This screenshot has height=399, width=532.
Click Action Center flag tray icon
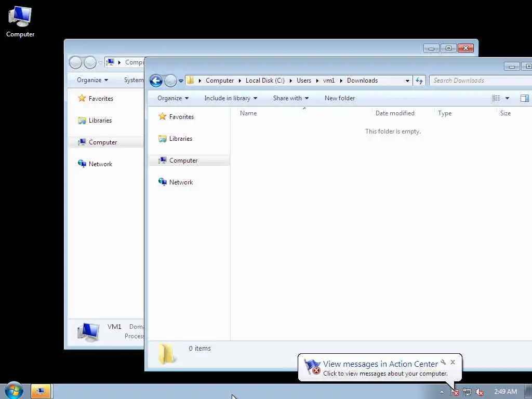(x=455, y=392)
